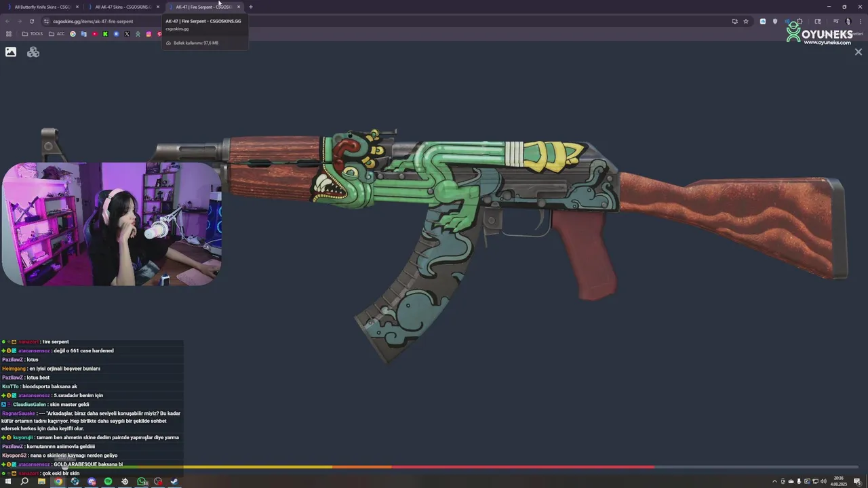Open Steam from the taskbar
The width and height of the screenshot is (868, 488).
point(174,481)
